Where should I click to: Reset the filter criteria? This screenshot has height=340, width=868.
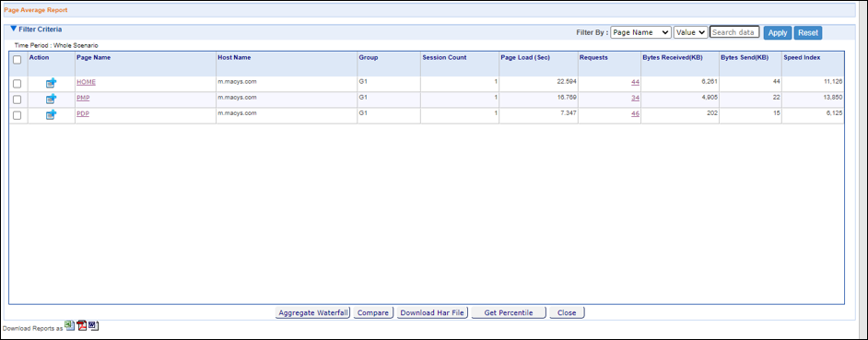pyautogui.click(x=808, y=32)
